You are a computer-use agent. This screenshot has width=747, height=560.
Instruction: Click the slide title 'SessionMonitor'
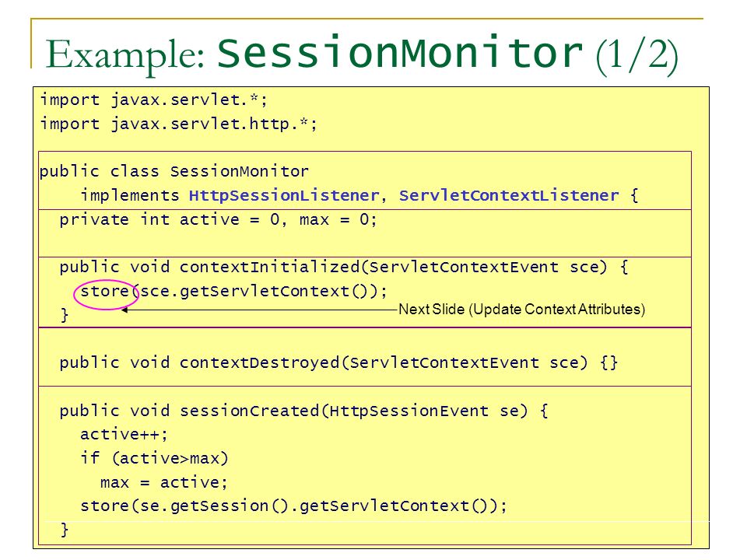pyautogui.click(x=400, y=53)
